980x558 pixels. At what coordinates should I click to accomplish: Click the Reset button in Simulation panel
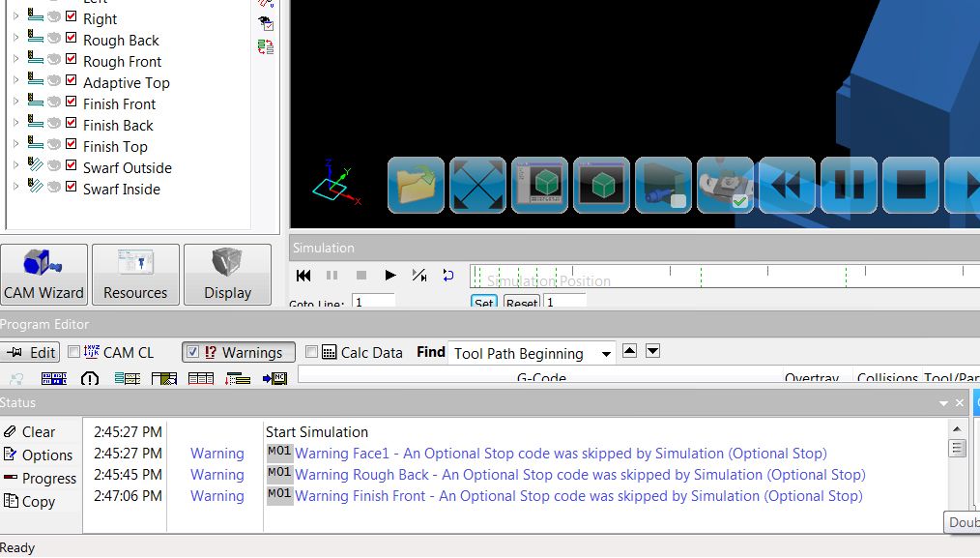[521, 302]
